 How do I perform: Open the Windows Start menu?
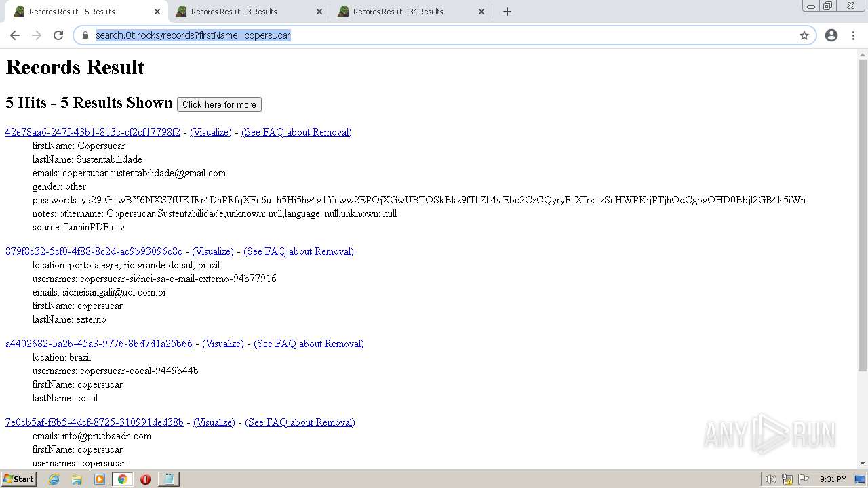19,479
